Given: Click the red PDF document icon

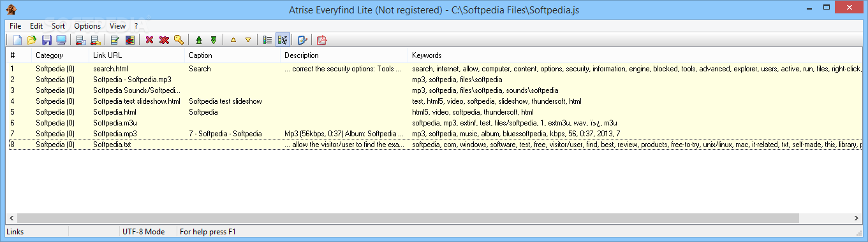Looking at the screenshot, I should coord(322,40).
